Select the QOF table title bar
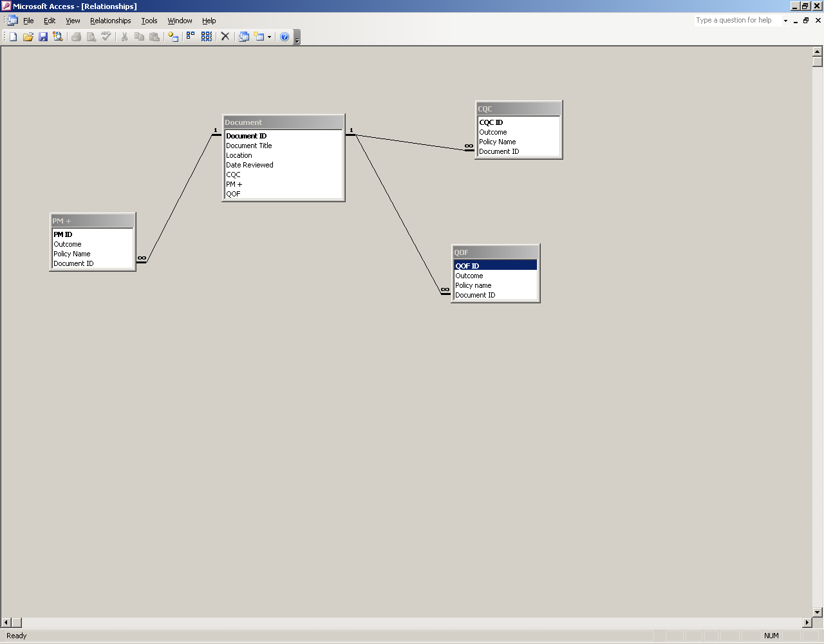824x644 pixels. click(x=496, y=252)
